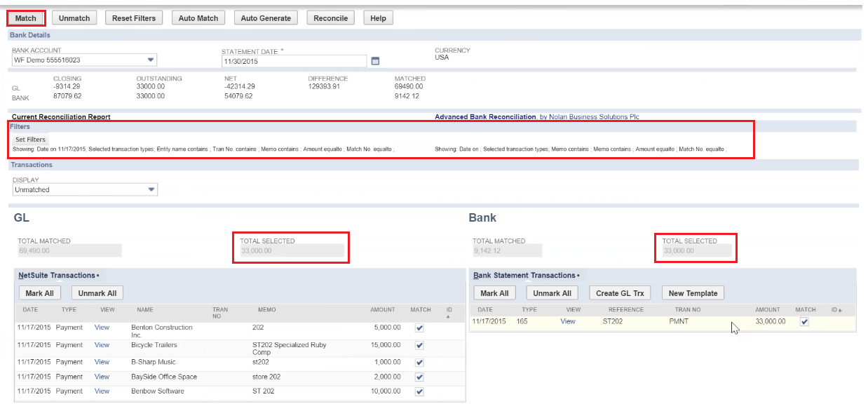
Task: Expand the Bank Statement Transactions section
Action: (523, 274)
